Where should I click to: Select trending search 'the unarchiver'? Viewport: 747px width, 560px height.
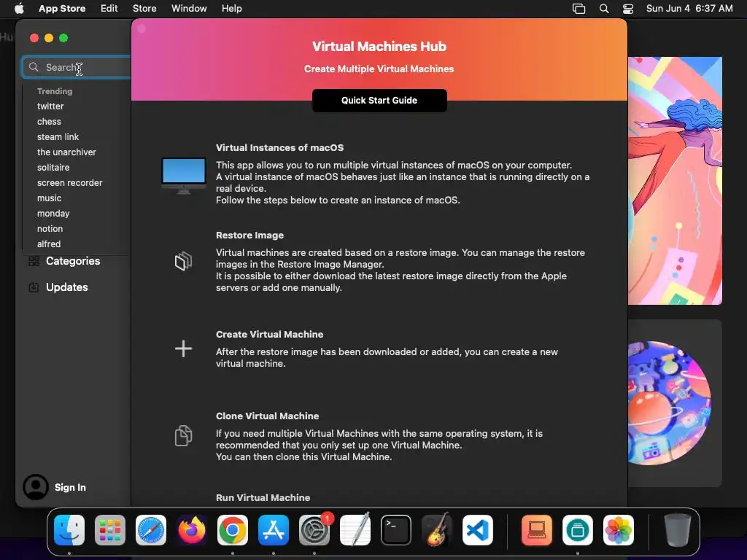(66, 152)
